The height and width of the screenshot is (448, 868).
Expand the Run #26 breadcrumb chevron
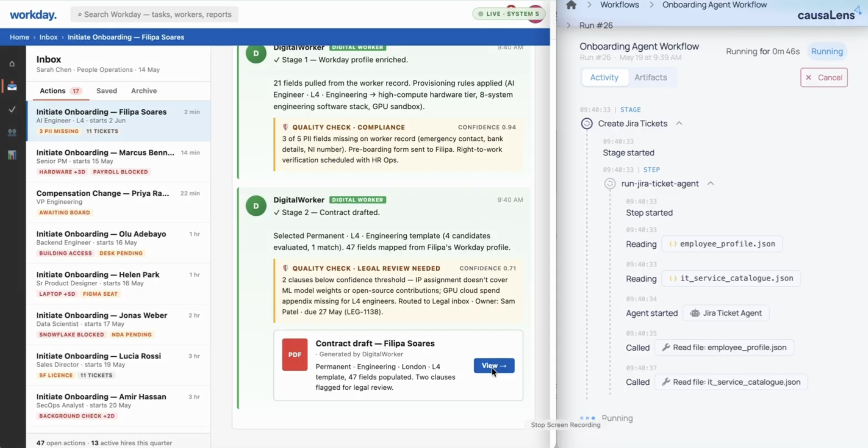[x=569, y=25]
